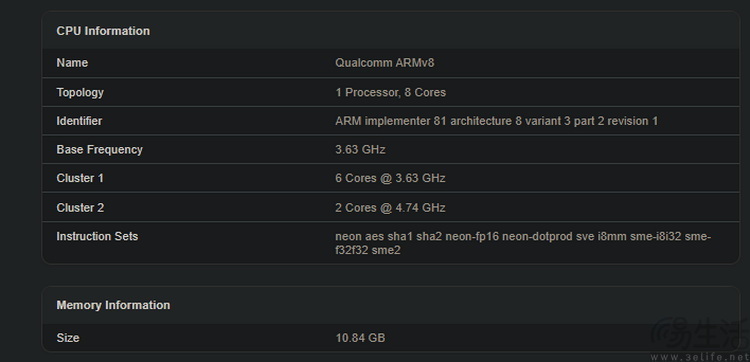This screenshot has width=750, height=362.
Task: Click the memory Size label
Action: click(68, 338)
